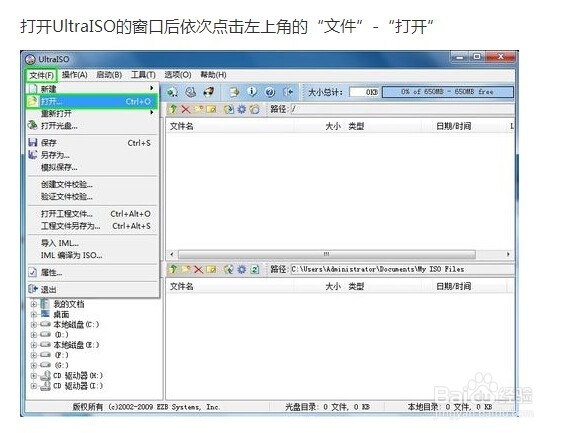Viewport: 566px width, 433px height.
Task: Open the 重新打开 submenu entry
Action: click(92, 114)
